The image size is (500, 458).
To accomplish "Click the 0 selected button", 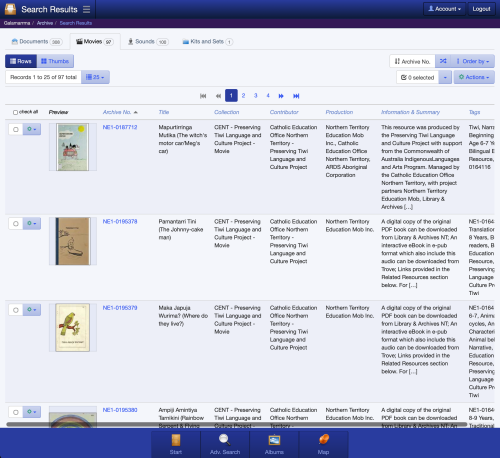I will point(417,77).
